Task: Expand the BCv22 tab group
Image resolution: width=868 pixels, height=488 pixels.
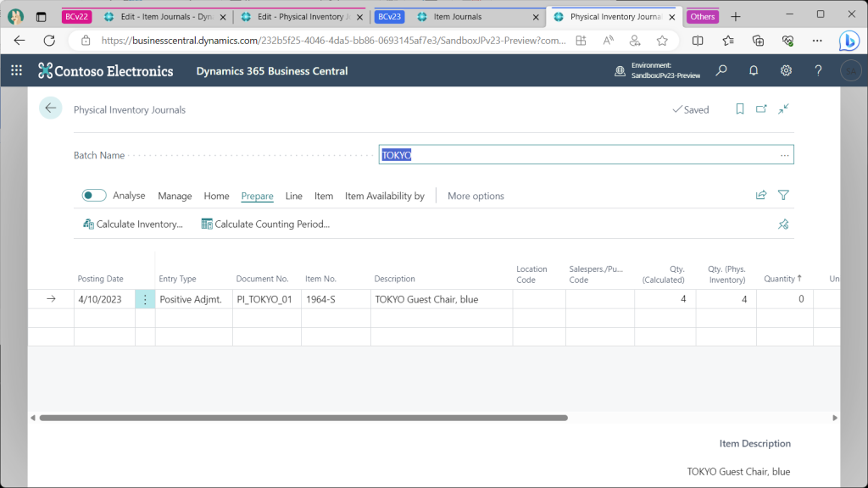Action: click(x=76, y=17)
